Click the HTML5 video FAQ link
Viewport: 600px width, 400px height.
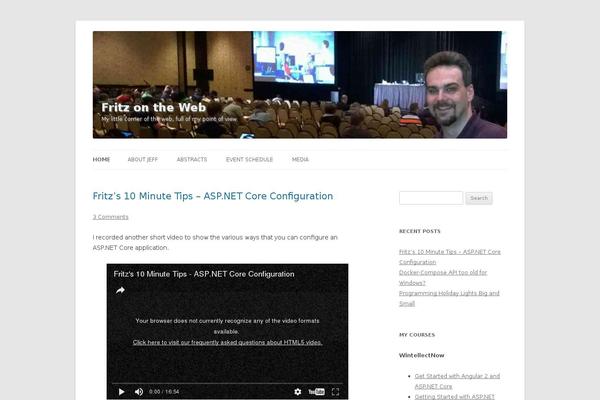227,342
